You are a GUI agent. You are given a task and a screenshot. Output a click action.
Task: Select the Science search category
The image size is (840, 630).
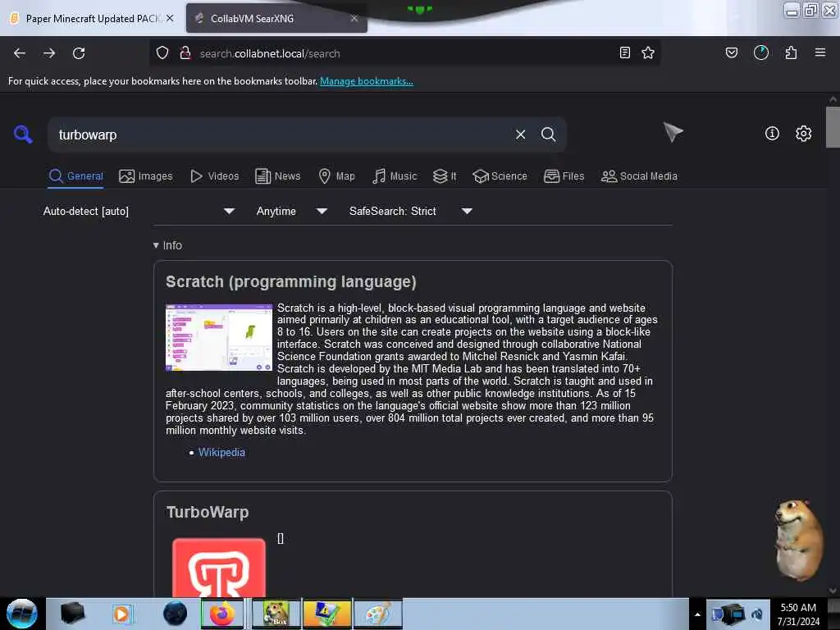[500, 176]
